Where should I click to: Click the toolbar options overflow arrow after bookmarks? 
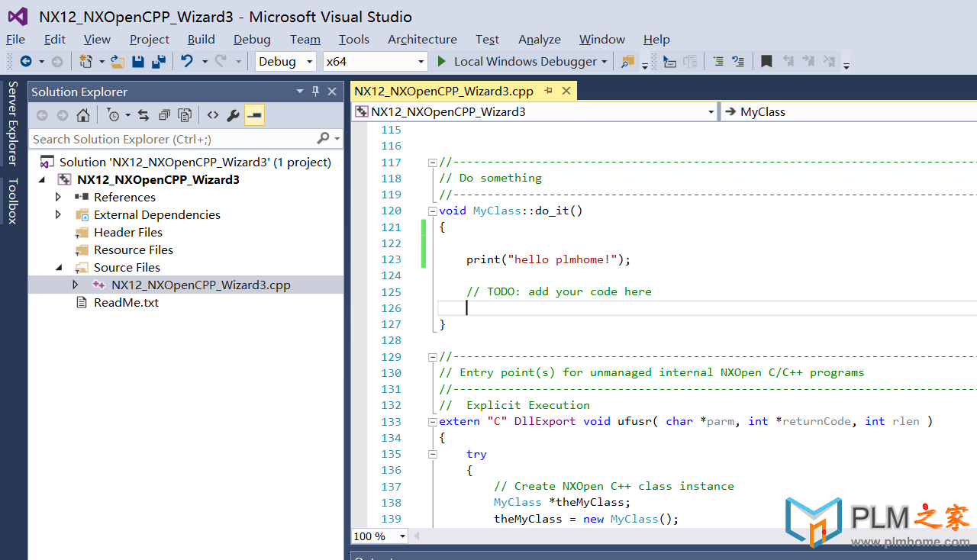click(846, 65)
